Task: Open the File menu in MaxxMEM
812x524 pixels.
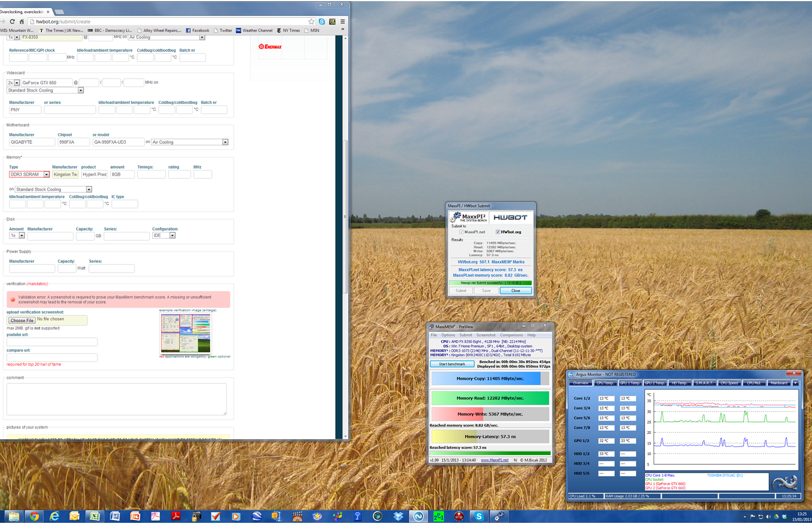Action: tap(434, 335)
